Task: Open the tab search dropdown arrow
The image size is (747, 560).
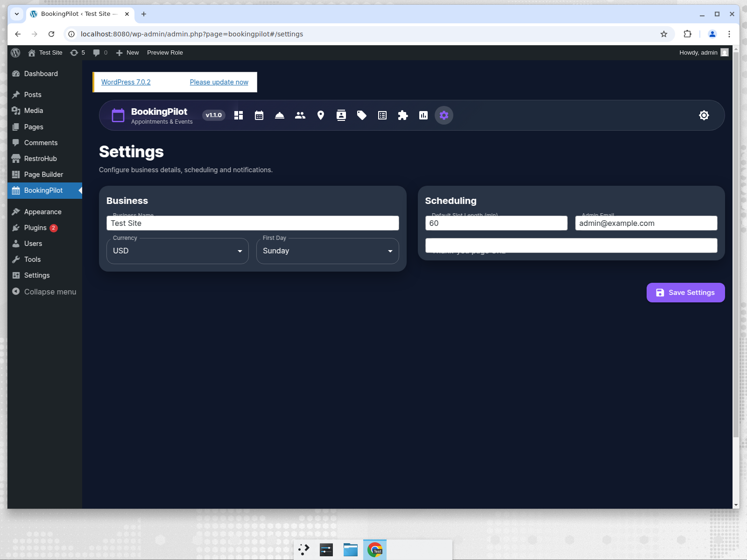Action: (x=17, y=14)
